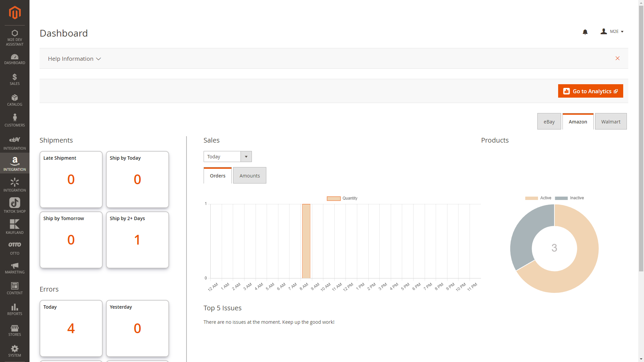Open the Otto sidebar menu
Screen dimensions: 644x362
click(x=15, y=248)
